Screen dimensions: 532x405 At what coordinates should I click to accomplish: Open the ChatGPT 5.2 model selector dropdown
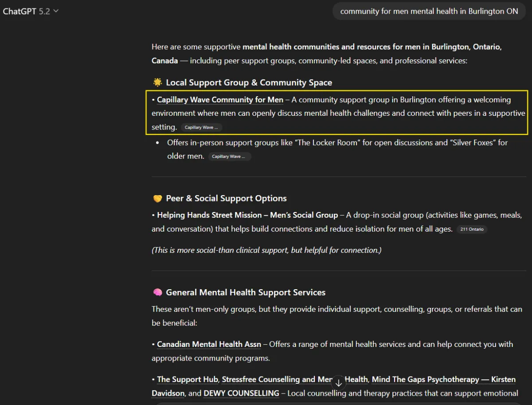coord(31,11)
